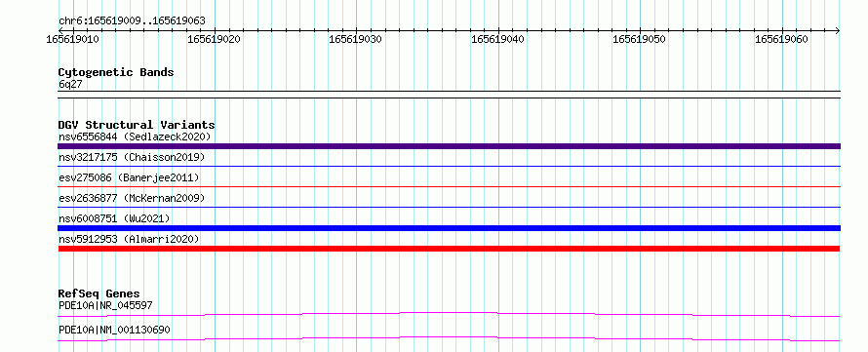Click ruler position 165619010
This screenshot has width=868, height=352.
click(72, 40)
